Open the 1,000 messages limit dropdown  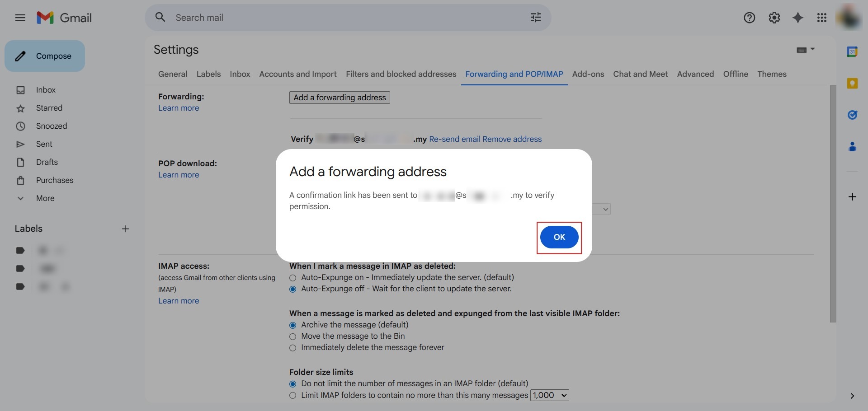(549, 395)
